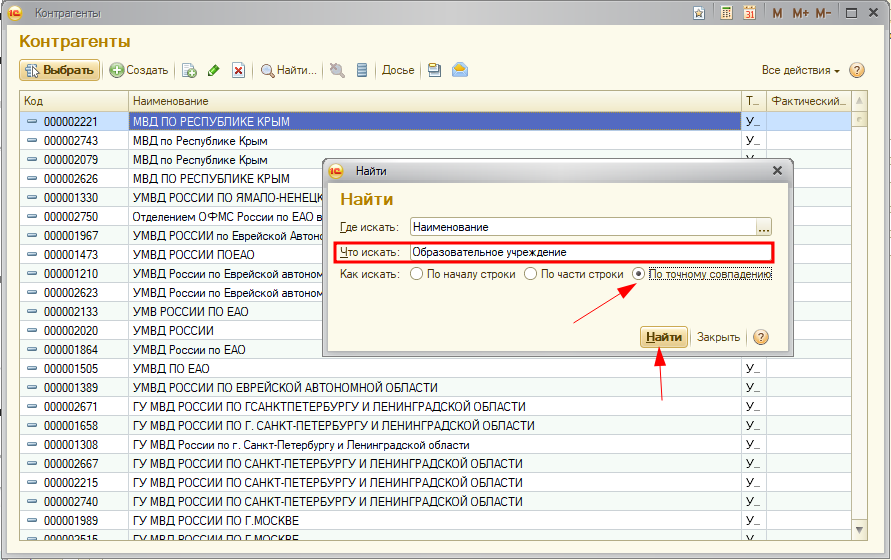Open the calculator icon in title bar
This screenshot has width=891, height=560.
pos(725,13)
